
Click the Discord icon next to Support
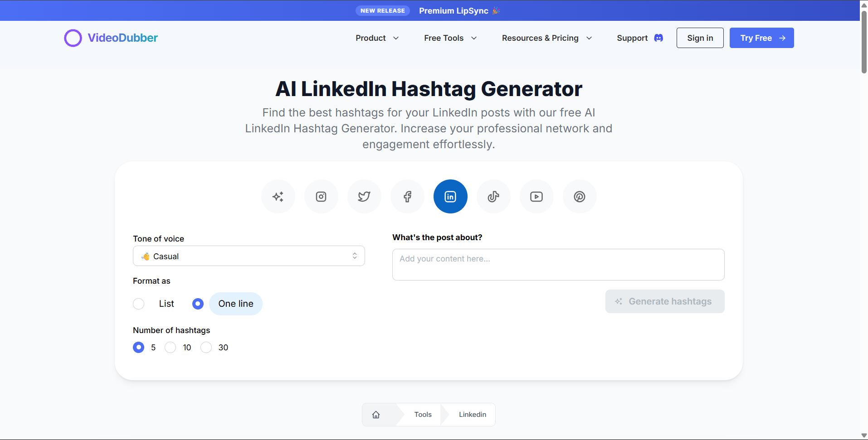tap(658, 38)
